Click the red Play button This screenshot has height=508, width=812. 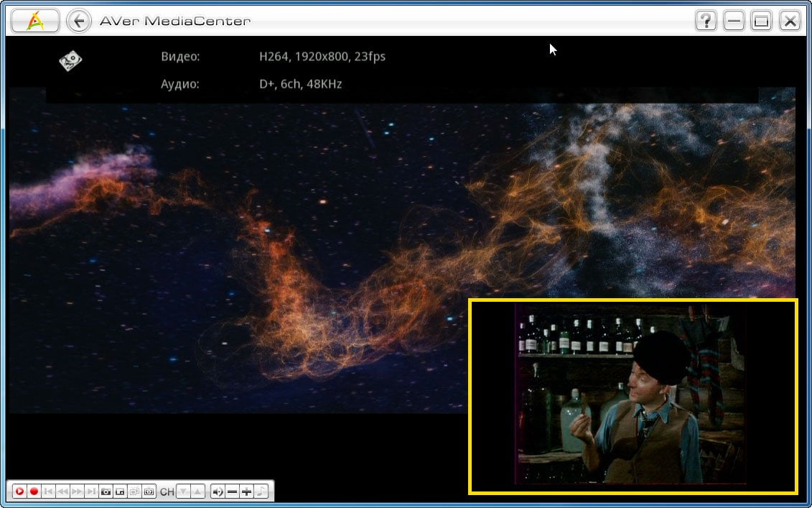coord(19,491)
